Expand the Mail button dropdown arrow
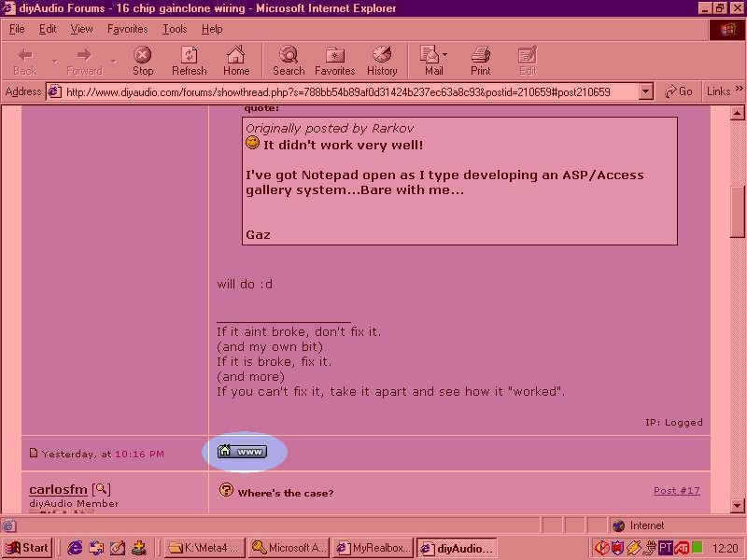 445,54
